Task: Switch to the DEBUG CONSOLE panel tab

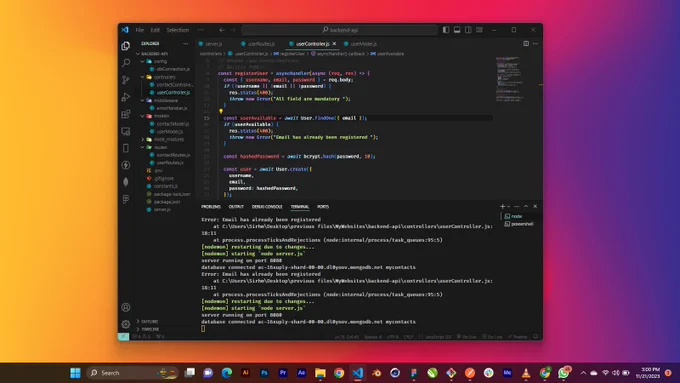Action: pyautogui.click(x=267, y=207)
